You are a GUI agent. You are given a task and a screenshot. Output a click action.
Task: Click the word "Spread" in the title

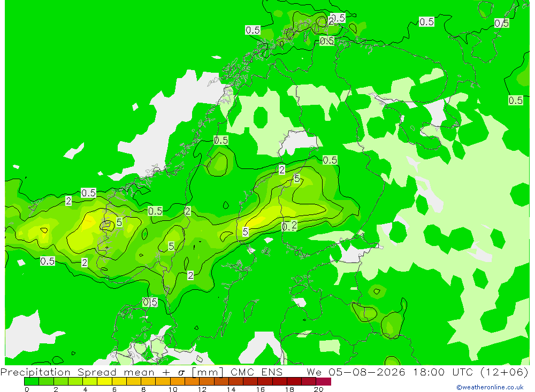pyautogui.click(x=97, y=372)
